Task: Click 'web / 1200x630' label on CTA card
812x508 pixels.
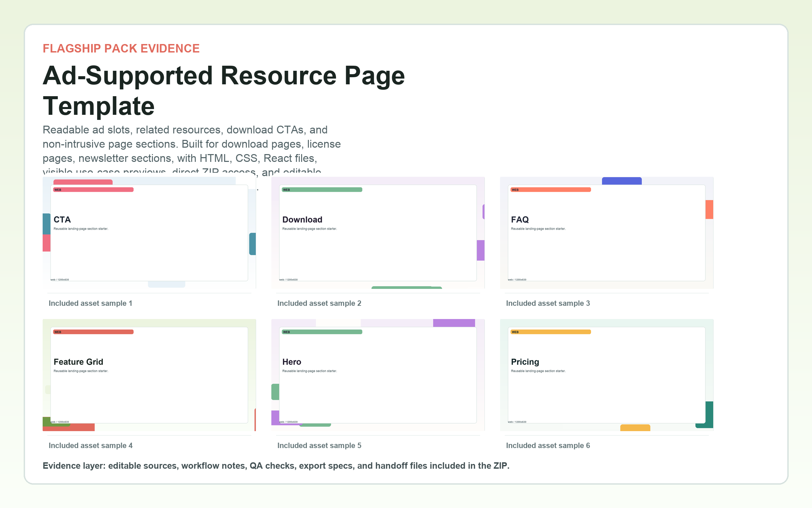Action: point(60,280)
